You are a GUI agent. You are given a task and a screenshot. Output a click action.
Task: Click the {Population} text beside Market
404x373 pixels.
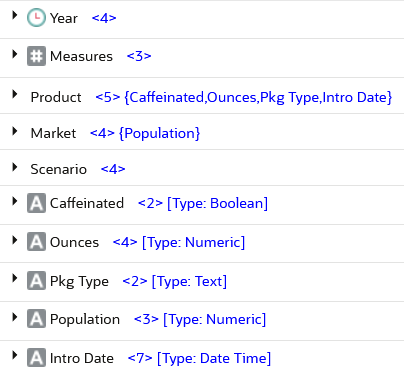coord(160,134)
